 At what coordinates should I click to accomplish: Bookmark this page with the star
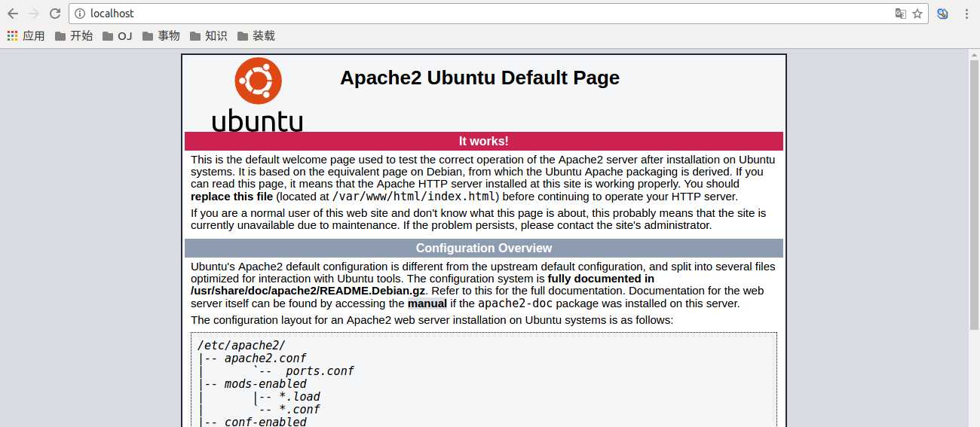[917, 14]
